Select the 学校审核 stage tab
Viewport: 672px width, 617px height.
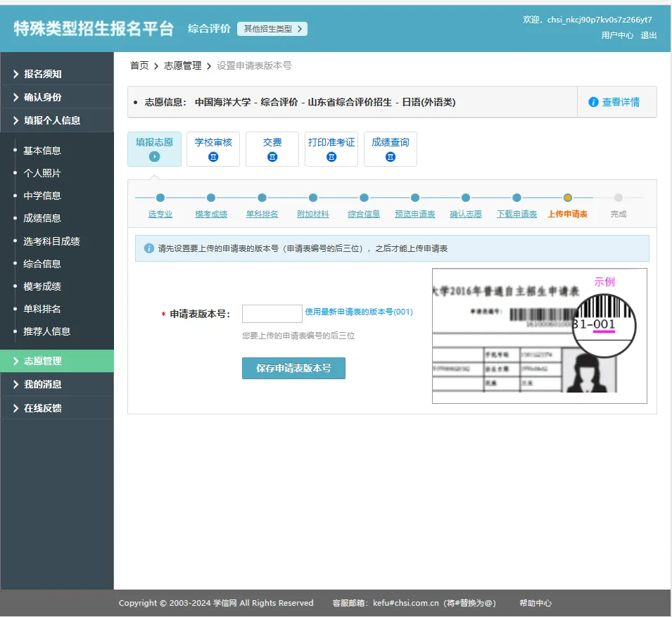pyautogui.click(x=213, y=148)
